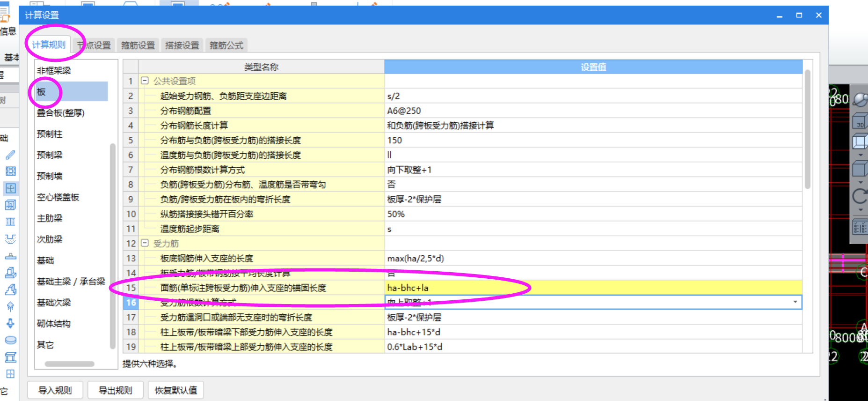This screenshot has width=868, height=401.
Task: Click the 设置值 column header
Action: click(x=593, y=67)
